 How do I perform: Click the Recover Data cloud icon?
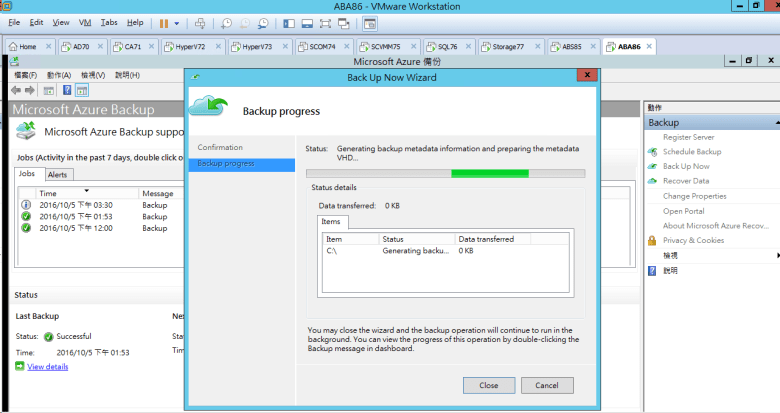pyautogui.click(x=653, y=181)
